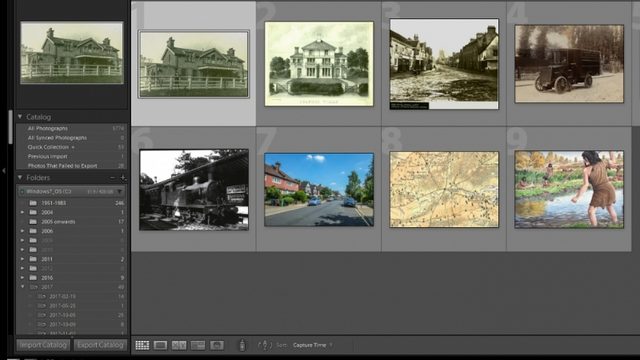Select the Painter spray can tool
Screen dimensions: 640x360
[242, 345]
